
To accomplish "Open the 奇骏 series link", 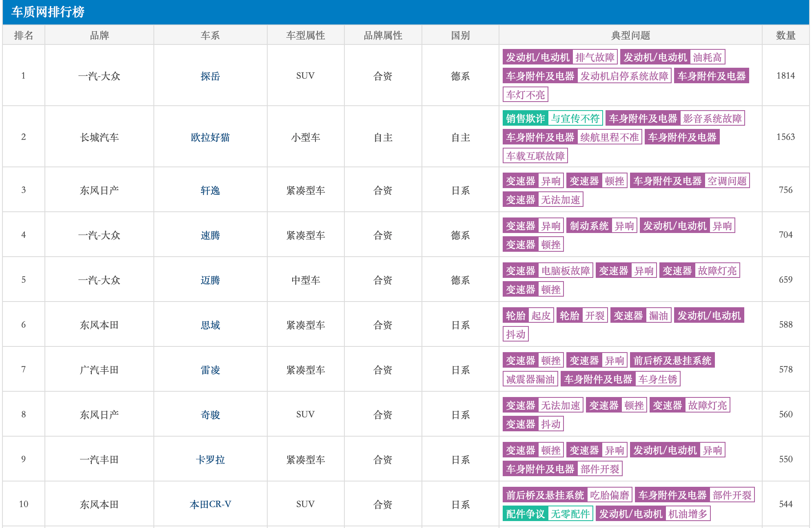I will (x=210, y=415).
